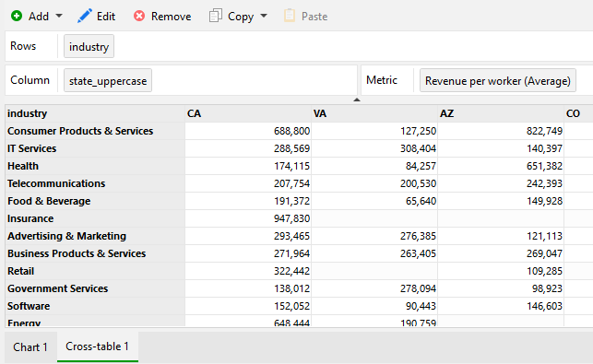Image resolution: width=593 pixels, height=364 pixels.
Task: Click the Copy documents icon
Action: point(216,16)
